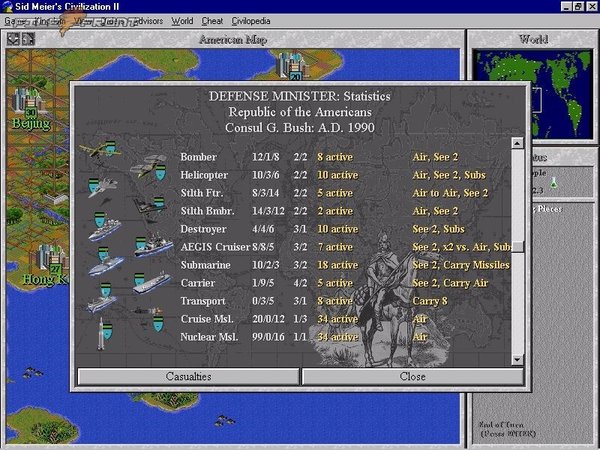
Task: Click 'Stlth Bmbr.' unit name
Action: tap(207, 211)
